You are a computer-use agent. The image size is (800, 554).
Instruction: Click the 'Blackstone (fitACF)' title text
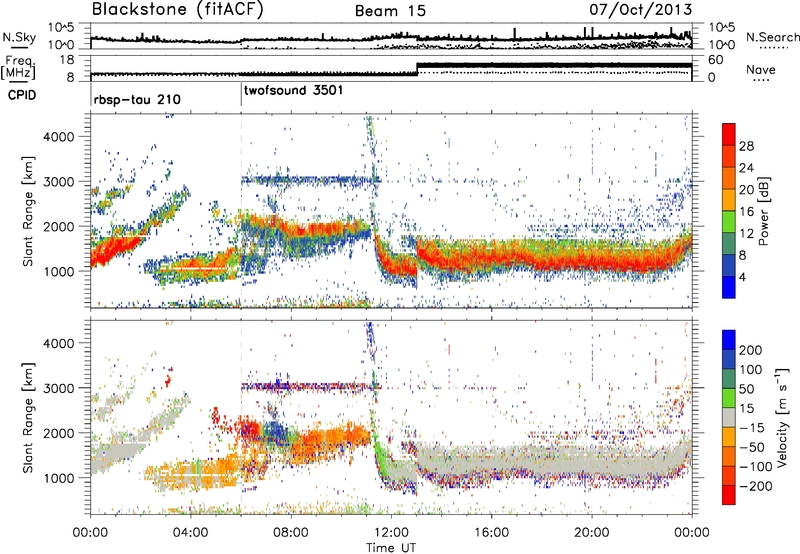[x=178, y=10]
